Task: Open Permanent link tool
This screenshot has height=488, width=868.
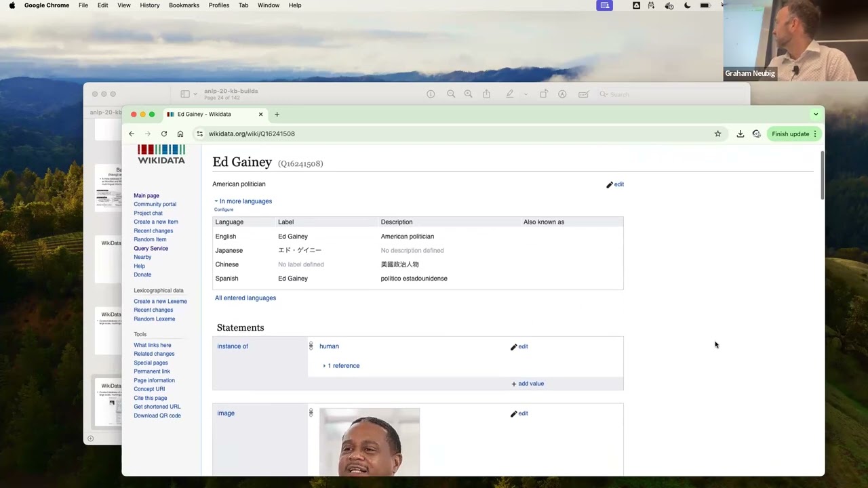Action: click(x=152, y=371)
